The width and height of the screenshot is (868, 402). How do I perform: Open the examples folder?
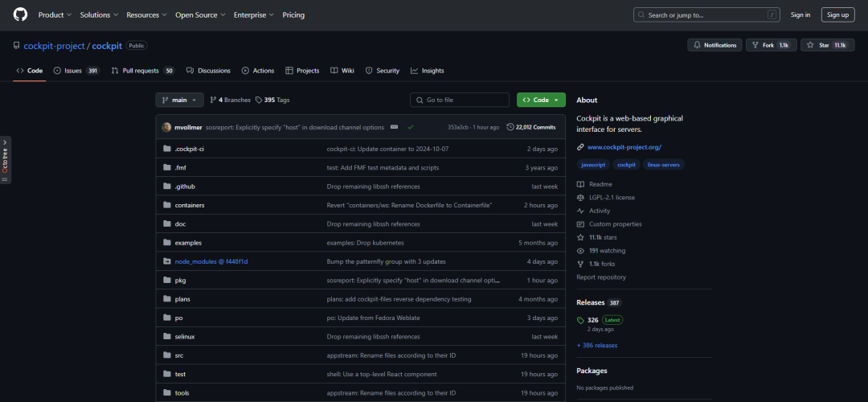tap(188, 243)
